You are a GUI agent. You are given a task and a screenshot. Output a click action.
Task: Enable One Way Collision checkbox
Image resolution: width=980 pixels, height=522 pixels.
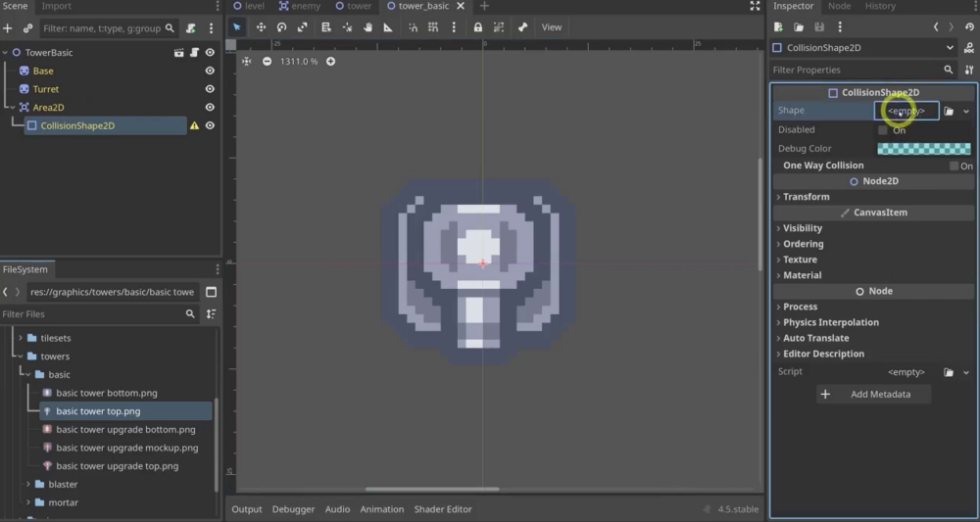954,166
